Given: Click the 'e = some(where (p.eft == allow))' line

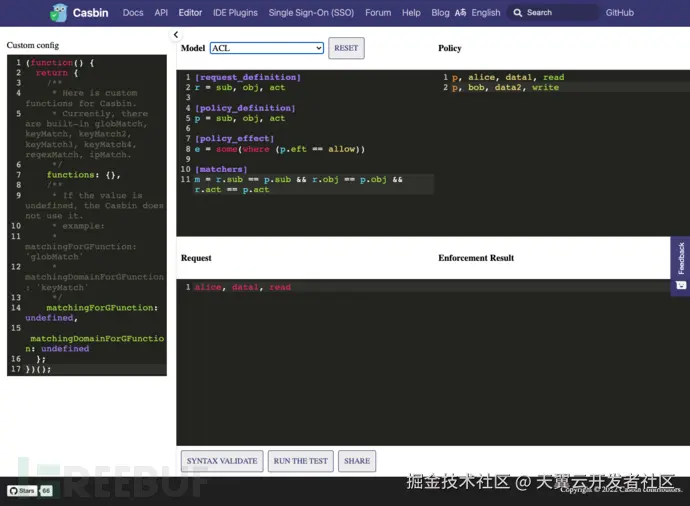Looking at the screenshot, I should (279, 149).
